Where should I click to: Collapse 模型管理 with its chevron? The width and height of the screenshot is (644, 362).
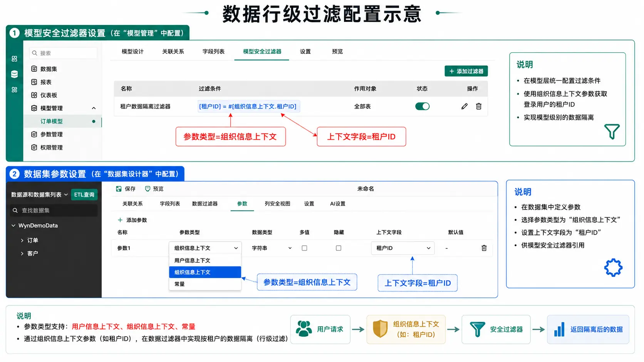pyautogui.click(x=94, y=108)
